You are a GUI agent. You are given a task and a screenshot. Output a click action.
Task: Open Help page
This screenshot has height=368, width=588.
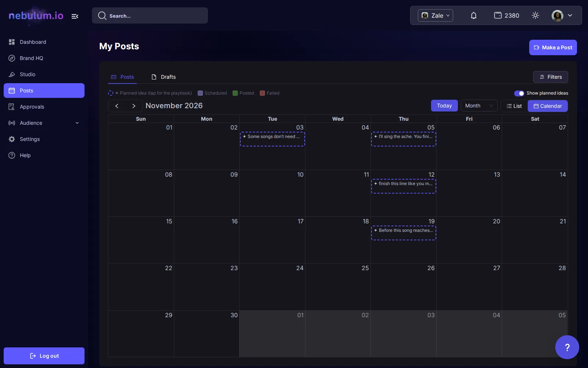click(x=44, y=155)
